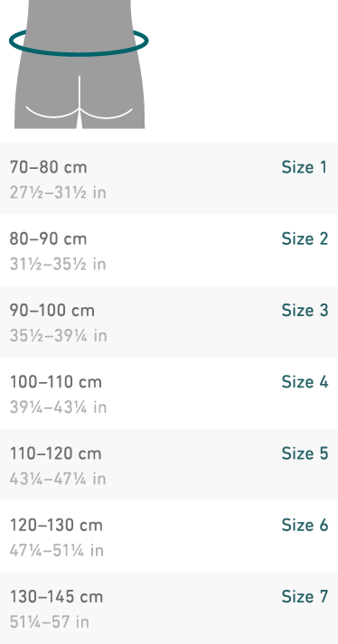Select the Size 5 label

click(305, 453)
